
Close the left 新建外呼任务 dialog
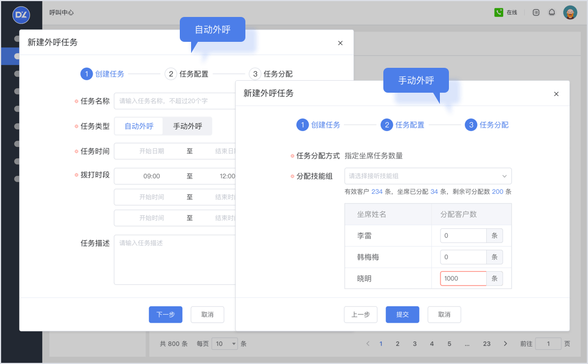coord(340,43)
